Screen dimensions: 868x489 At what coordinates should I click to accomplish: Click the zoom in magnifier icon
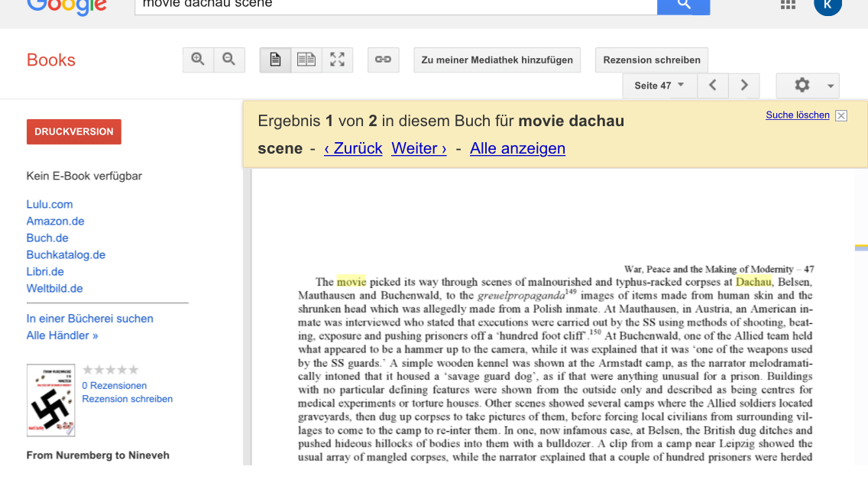(x=198, y=60)
